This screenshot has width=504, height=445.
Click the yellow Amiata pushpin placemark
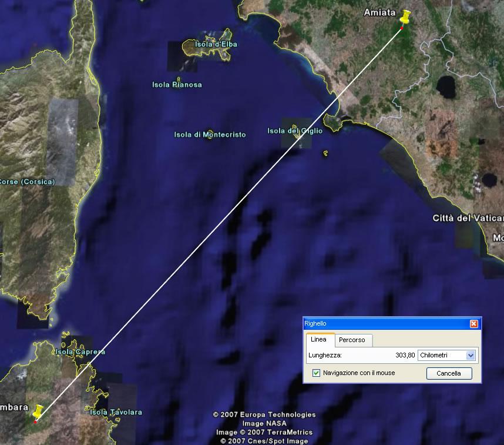(x=406, y=16)
